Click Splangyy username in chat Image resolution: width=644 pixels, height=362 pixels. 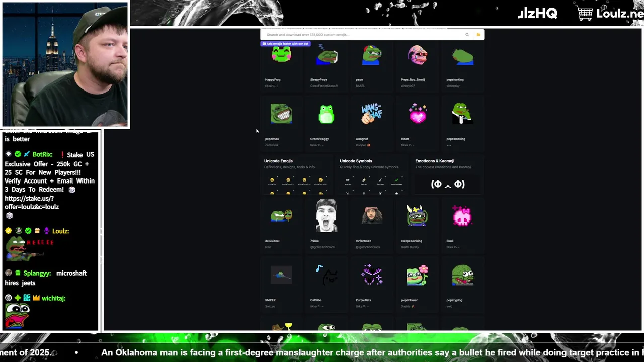pyautogui.click(x=37, y=274)
